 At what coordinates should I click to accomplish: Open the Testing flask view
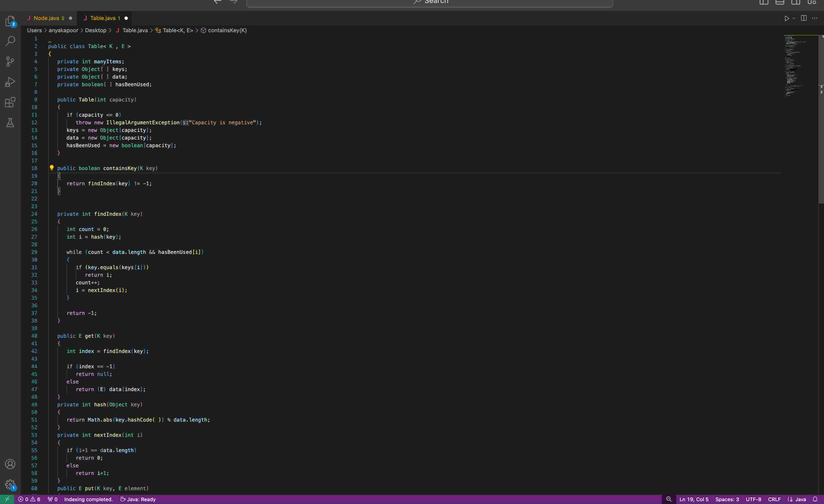click(x=10, y=123)
